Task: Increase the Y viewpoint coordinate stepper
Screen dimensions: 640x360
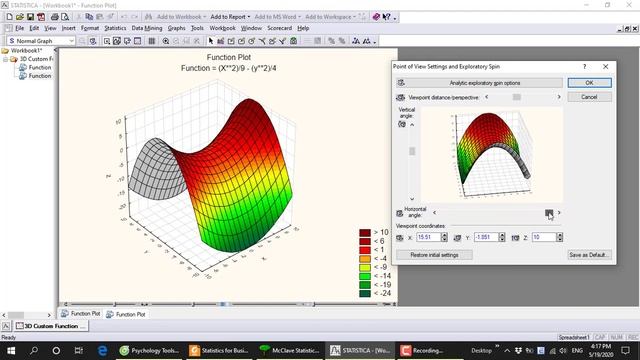Action: click(x=502, y=235)
